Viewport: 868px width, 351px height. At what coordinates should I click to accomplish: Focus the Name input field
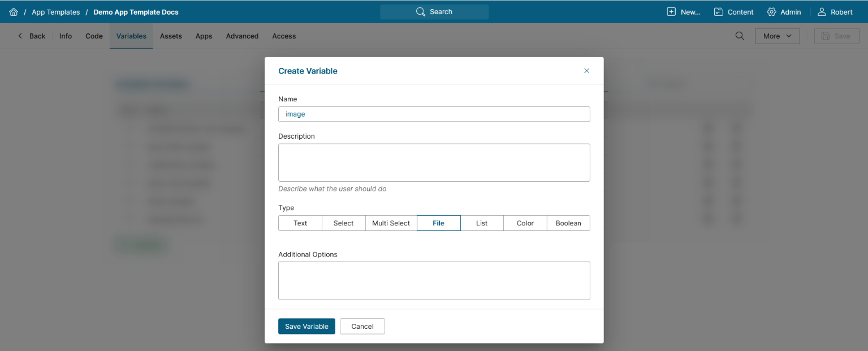[434, 114]
